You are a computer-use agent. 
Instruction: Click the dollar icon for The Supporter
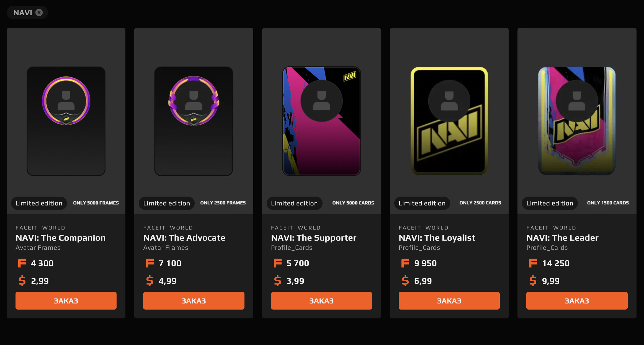pyautogui.click(x=277, y=281)
